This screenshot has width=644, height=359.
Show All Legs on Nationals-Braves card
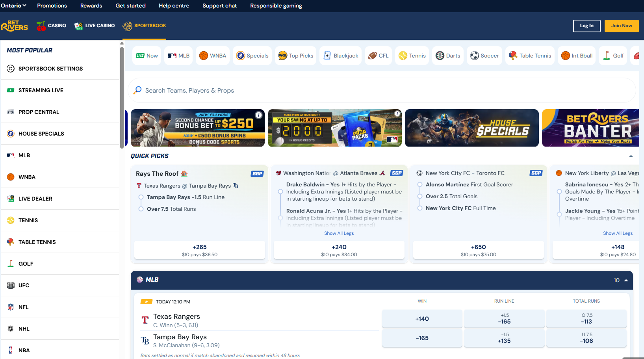339,233
